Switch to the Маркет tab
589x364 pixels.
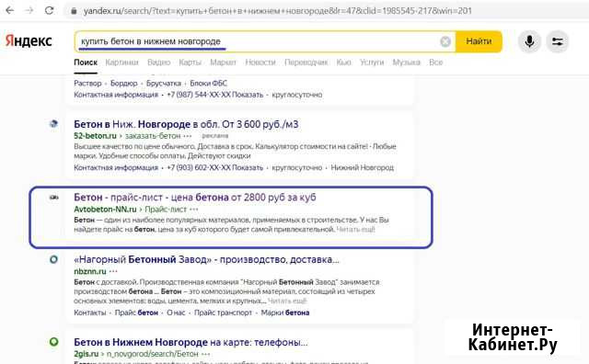(223, 63)
